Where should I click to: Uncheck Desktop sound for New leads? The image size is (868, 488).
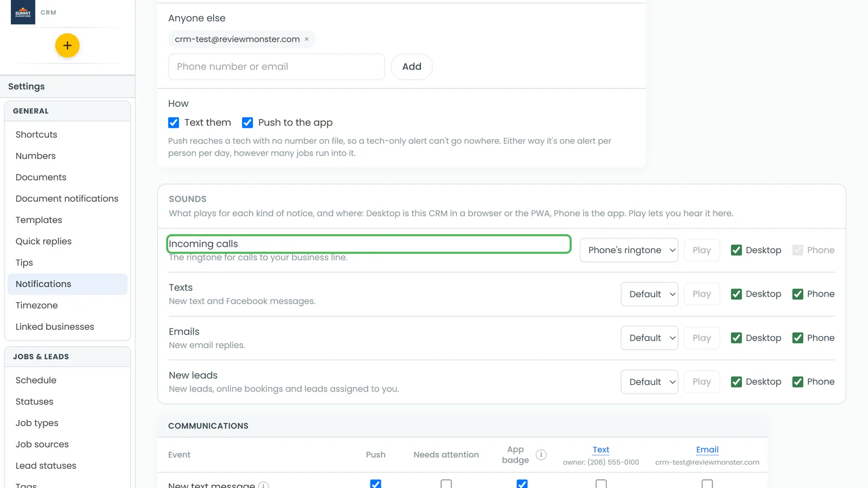[x=736, y=382]
